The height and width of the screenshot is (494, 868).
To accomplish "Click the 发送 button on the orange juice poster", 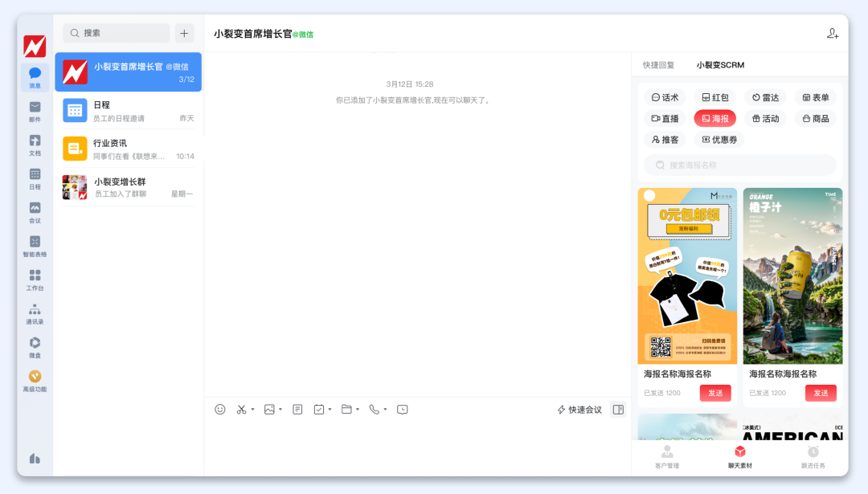I will point(821,393).
